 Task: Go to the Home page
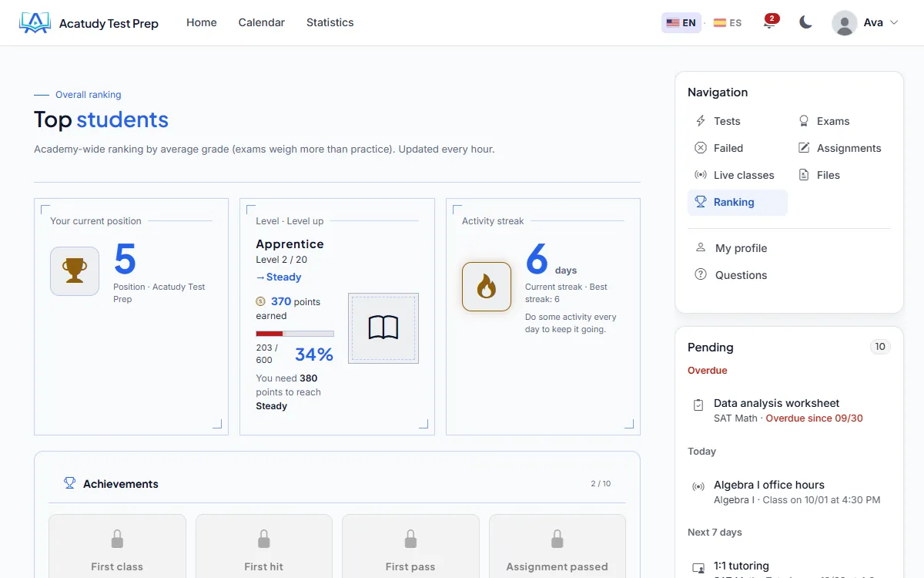tap(202, 23)
